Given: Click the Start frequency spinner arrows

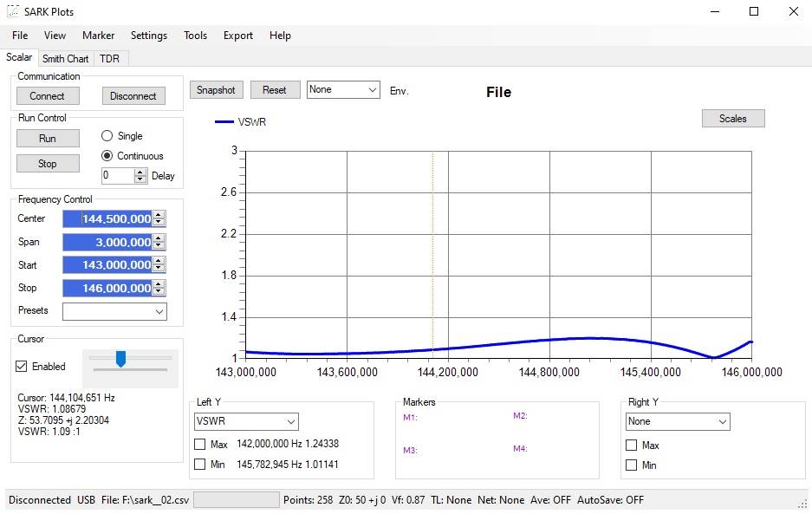Looking at the screenshot, I should pyautogui.click(x=159, y=264).
